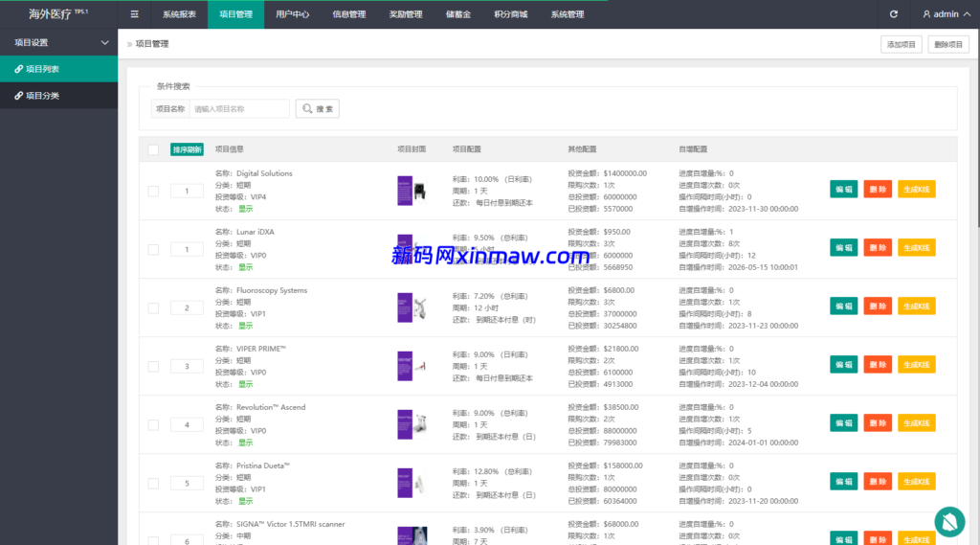Image resolution: width=980 pixels, height=545 pixels.
Task: Click the 排序刷新 button
Action: pyautogui.click(x=187, y=149)
